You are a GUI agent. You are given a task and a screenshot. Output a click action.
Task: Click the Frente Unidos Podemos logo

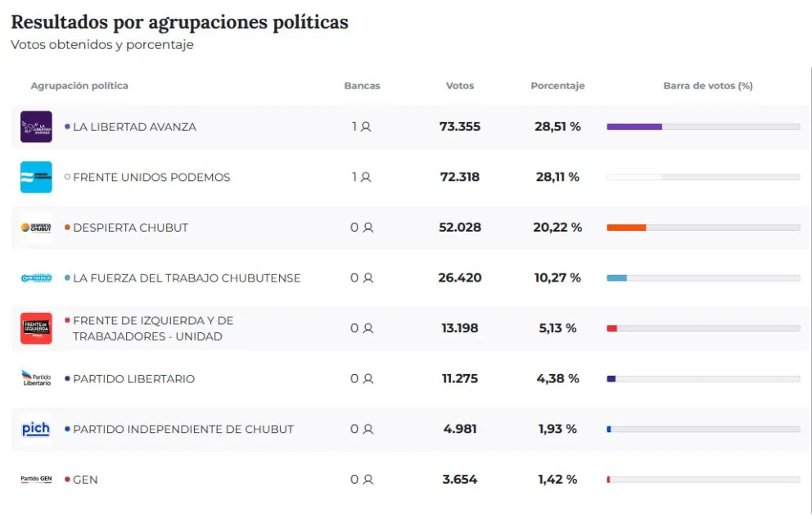[36, 177]
